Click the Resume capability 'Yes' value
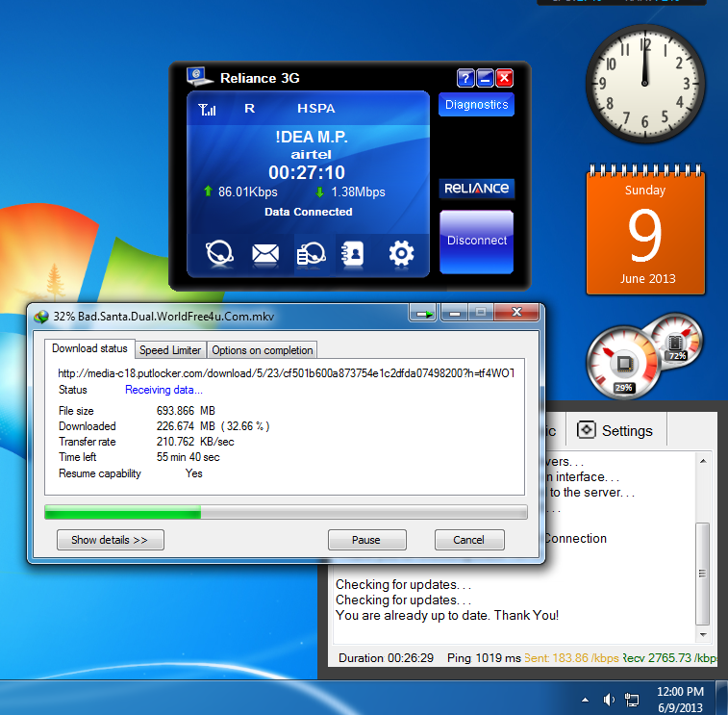The width and height of the screenshot is (728, 715). (194, 473)
